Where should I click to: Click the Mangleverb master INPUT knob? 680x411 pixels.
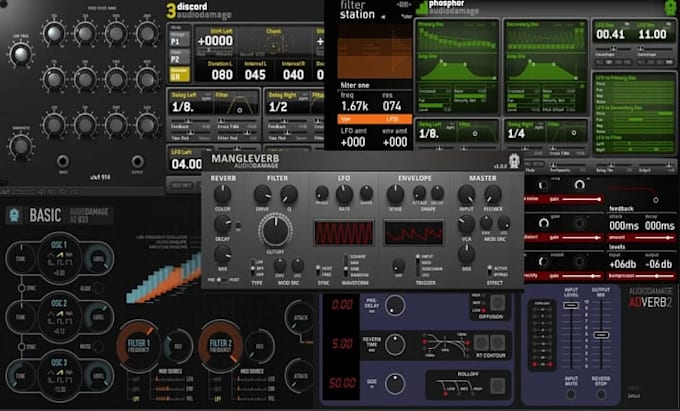(467, 195)
